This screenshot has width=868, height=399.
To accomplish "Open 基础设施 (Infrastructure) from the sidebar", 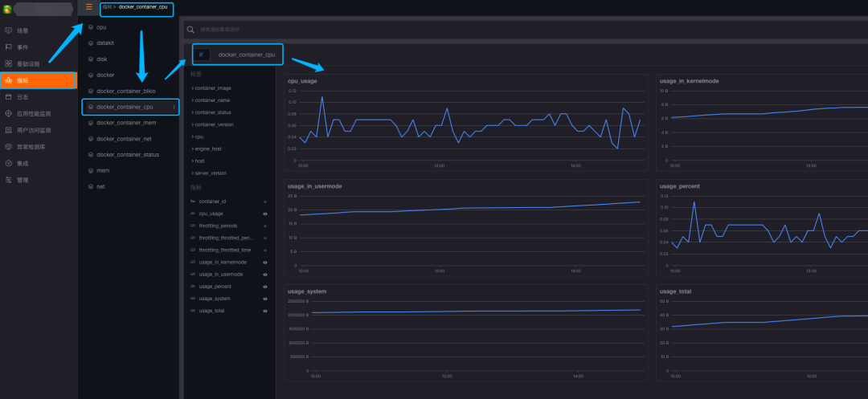I will (9, 63).
